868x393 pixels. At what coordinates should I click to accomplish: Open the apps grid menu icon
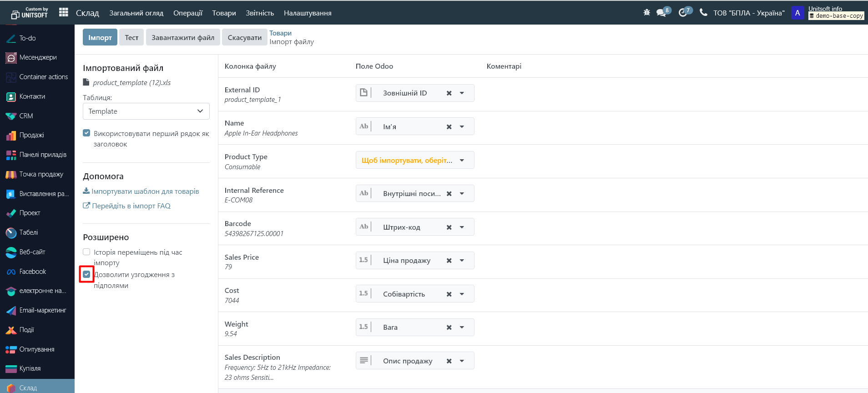click(64, 12)
